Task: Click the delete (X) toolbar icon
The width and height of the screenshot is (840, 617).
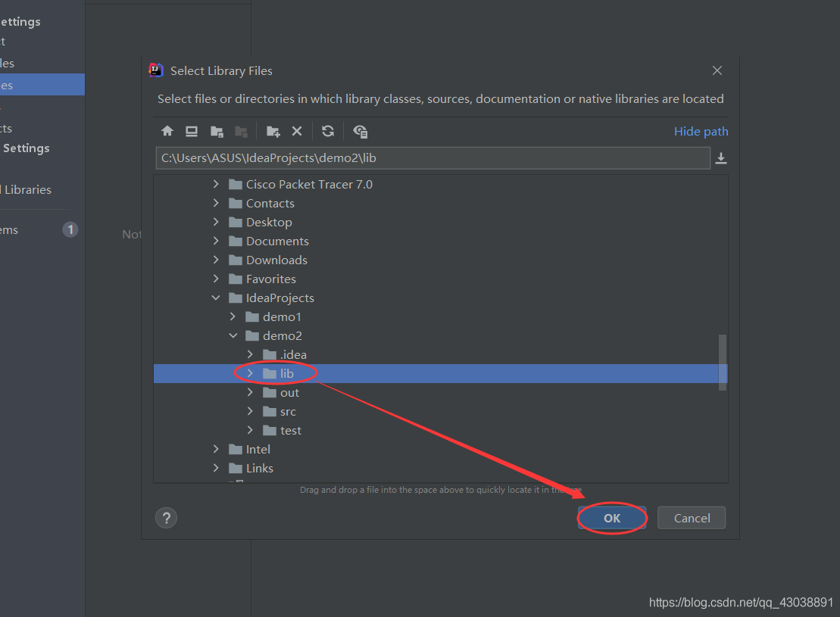Action: click(297, 131)
